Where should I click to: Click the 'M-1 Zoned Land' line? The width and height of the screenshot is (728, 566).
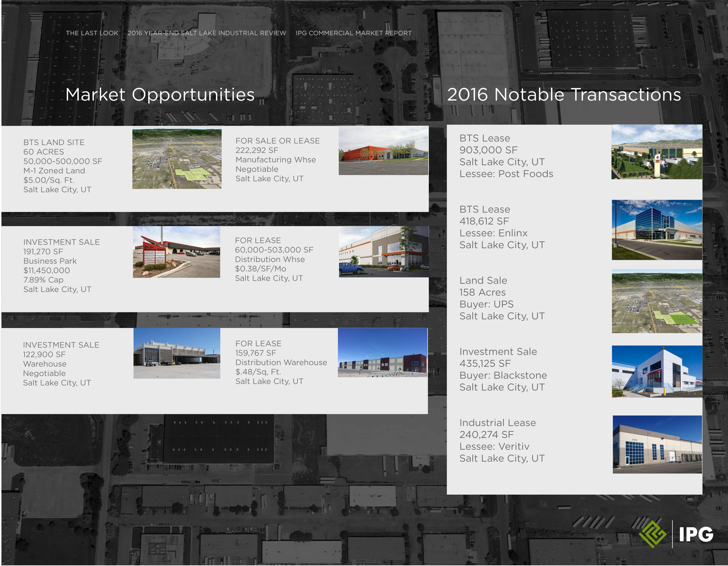[54, 171]
